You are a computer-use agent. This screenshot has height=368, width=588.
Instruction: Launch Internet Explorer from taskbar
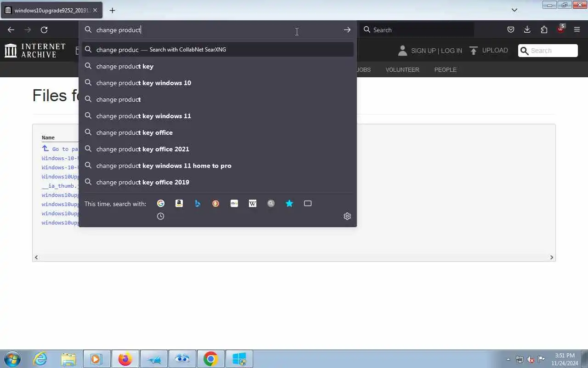point(40,359)
